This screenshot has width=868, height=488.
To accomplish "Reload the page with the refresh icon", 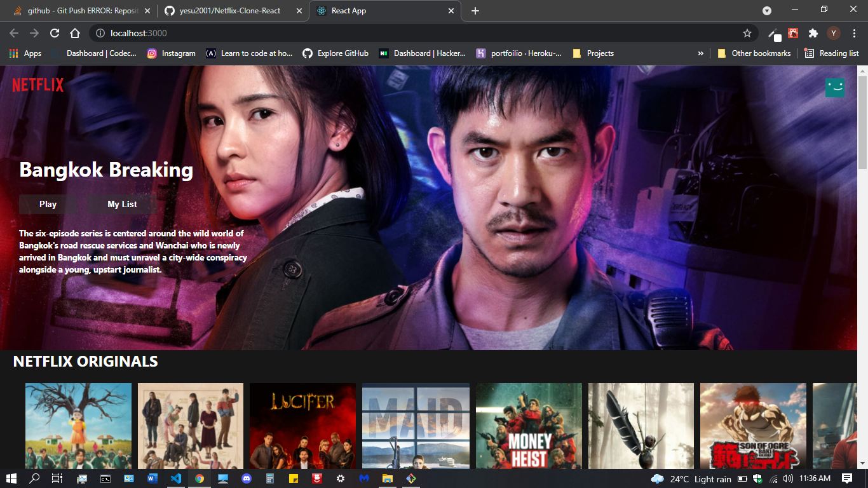I will point(55,33).
